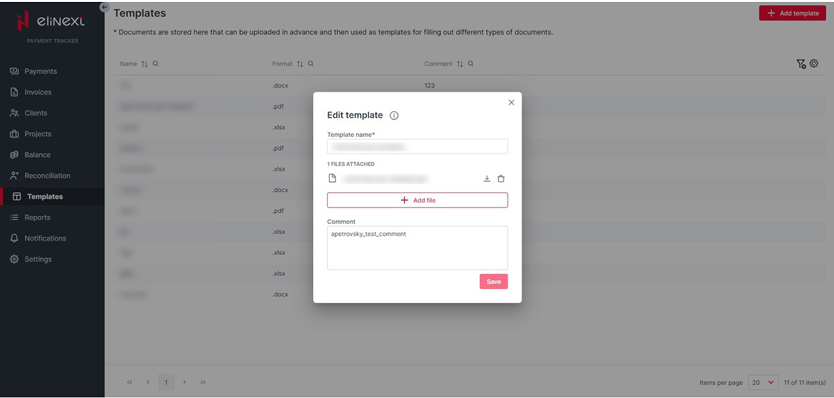
Task: Select page 1 in pagination
Action: [x=166, y=382]
